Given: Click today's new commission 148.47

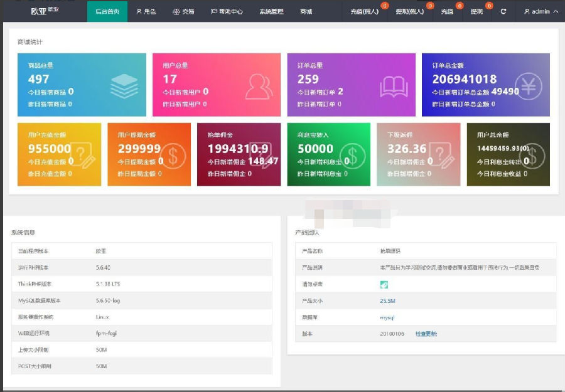Looking at the screenshot, I should [x=263, y=161].
